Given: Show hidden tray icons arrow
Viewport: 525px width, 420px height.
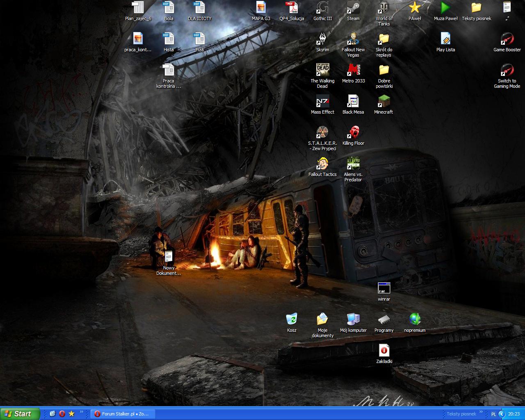Looking at the screenshot, I should coord(501,414).
